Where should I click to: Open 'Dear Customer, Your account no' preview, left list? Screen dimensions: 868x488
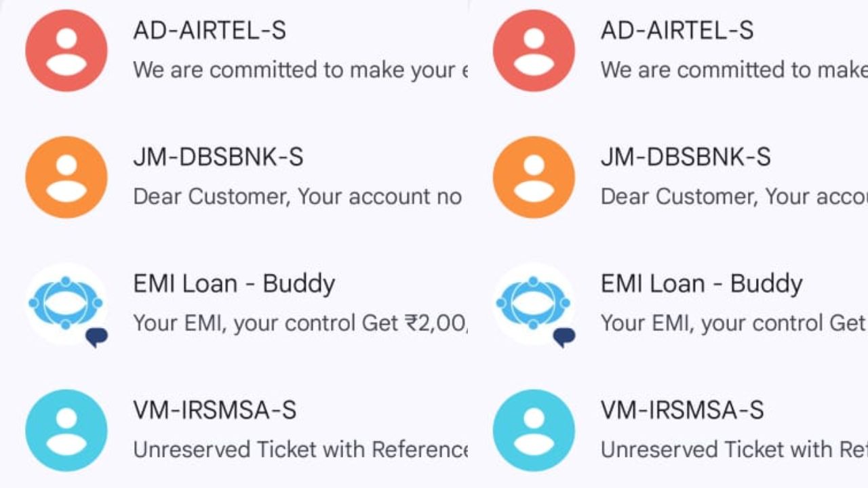(x=298, y=197)
